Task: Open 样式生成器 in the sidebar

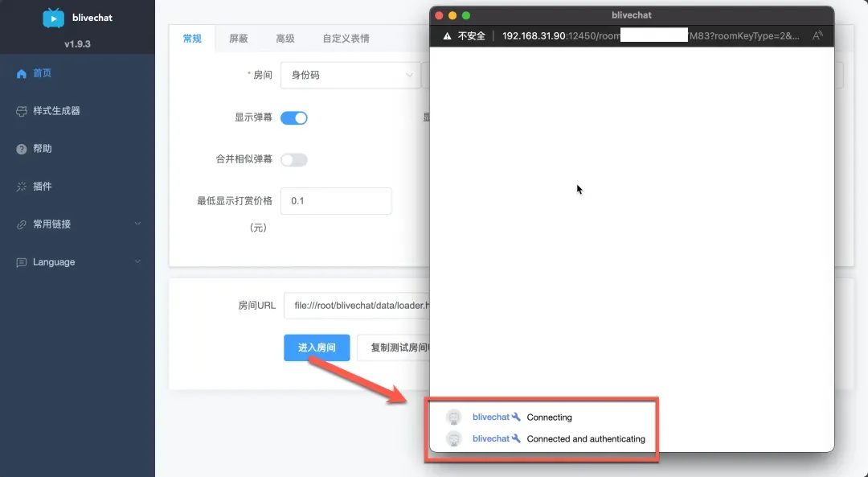Action: (x=77, y=111)
